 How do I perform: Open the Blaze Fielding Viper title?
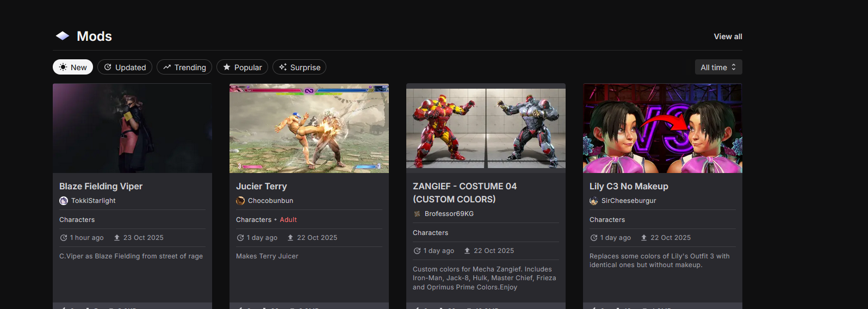click(x=101, y=186)
